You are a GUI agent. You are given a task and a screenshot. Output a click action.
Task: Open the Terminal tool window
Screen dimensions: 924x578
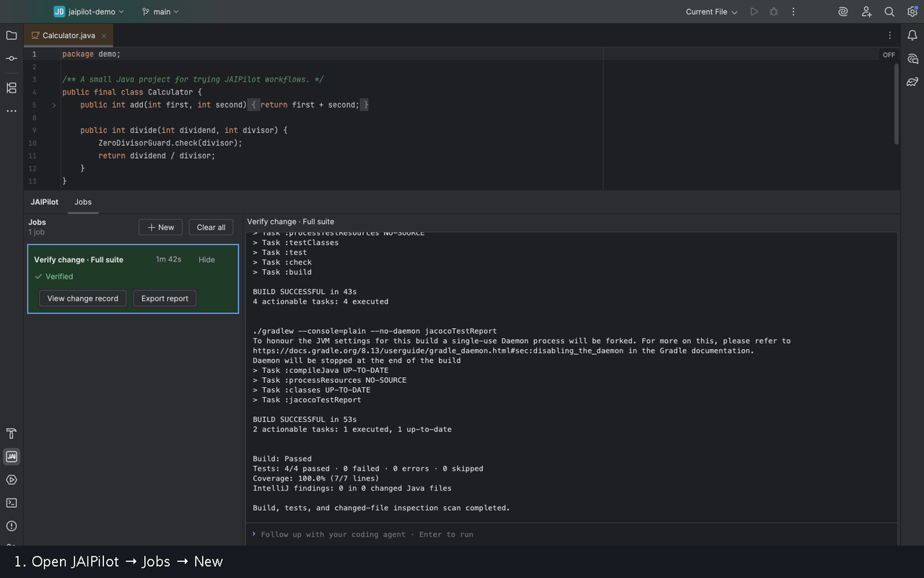pos(12,503)
